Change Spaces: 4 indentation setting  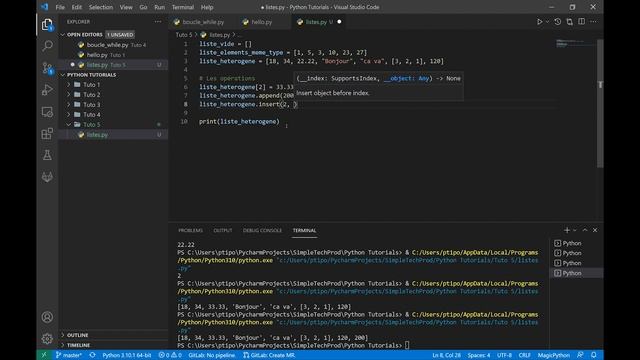click(x=479, y=355)
